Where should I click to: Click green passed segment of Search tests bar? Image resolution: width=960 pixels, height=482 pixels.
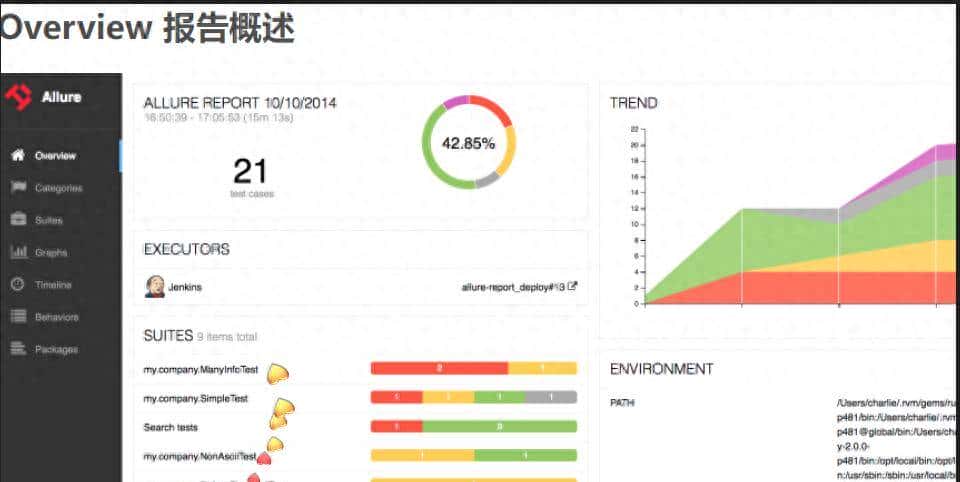click(x=500, y=426)
